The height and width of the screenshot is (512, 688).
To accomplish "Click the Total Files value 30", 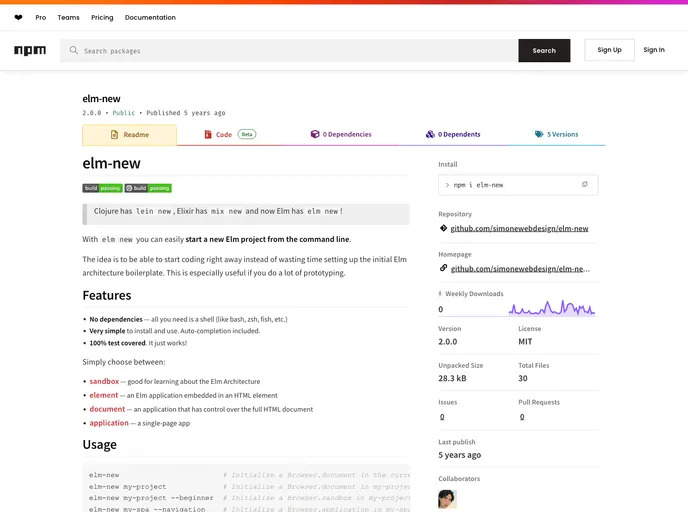I will tap(523, 378).
